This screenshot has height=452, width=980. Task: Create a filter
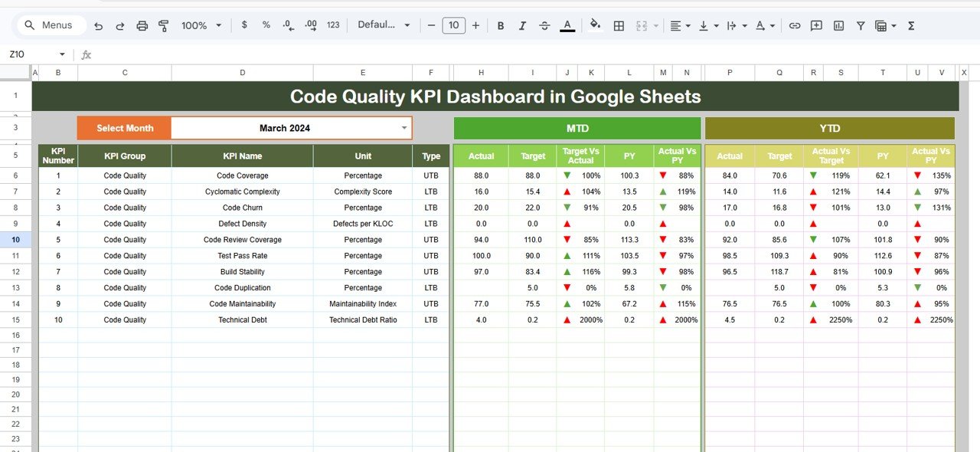coord(861,25)
